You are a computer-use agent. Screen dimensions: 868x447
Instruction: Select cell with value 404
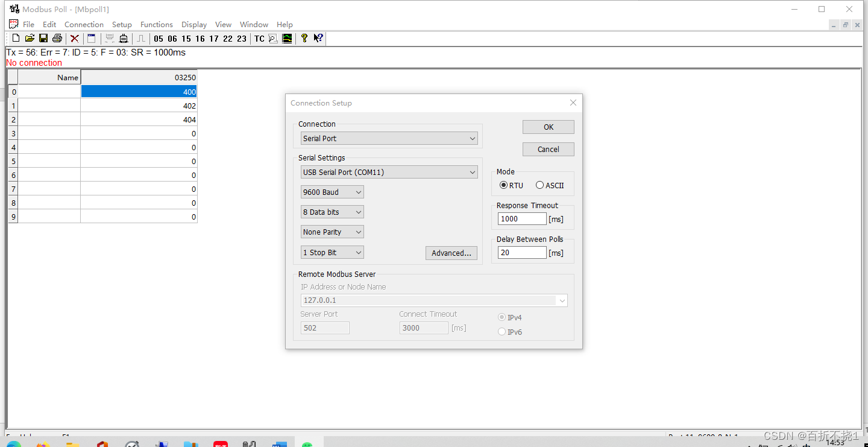[139, 119]
